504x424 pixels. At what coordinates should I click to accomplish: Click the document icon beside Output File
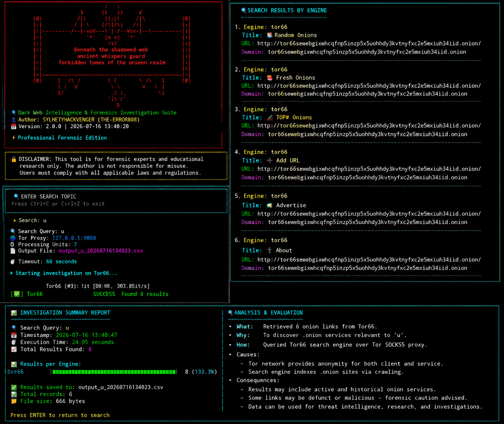[13, 251]
